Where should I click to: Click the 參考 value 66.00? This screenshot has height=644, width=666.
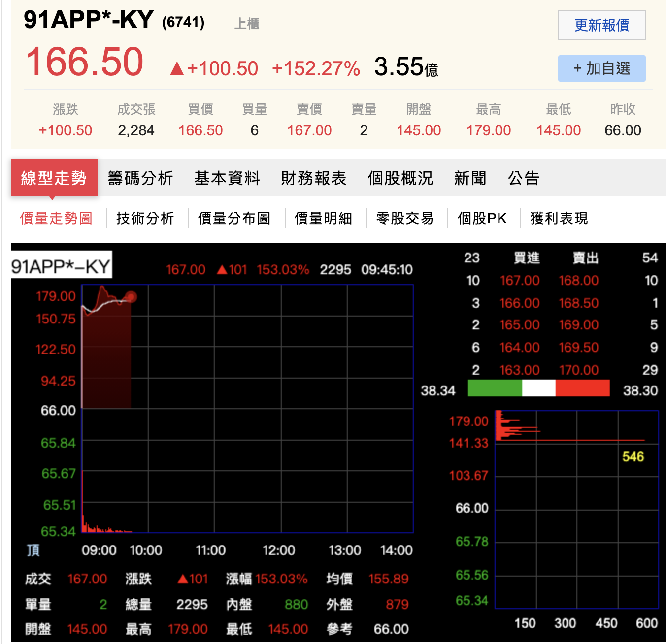coord(391,629)
